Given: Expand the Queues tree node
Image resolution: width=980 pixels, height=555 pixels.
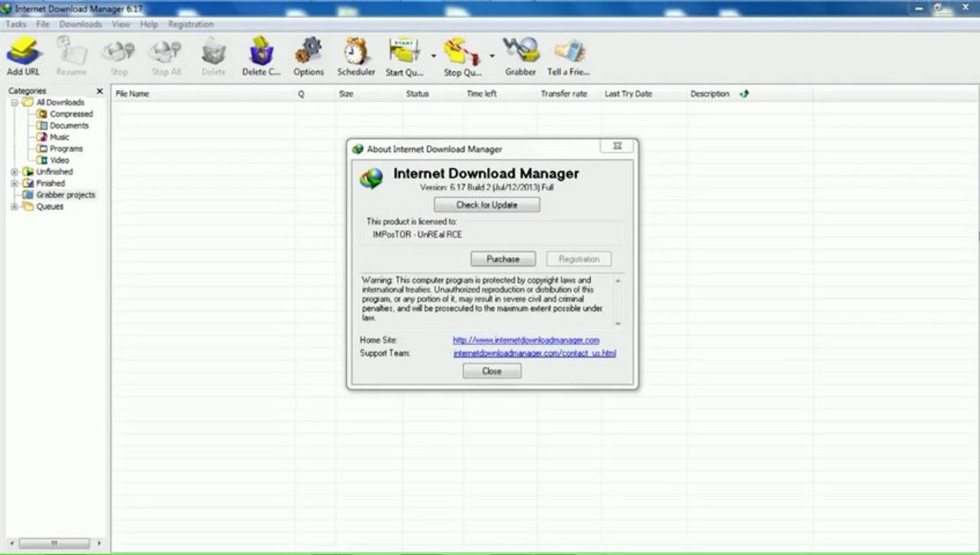Looking at the screenshot, I should 14,207.
